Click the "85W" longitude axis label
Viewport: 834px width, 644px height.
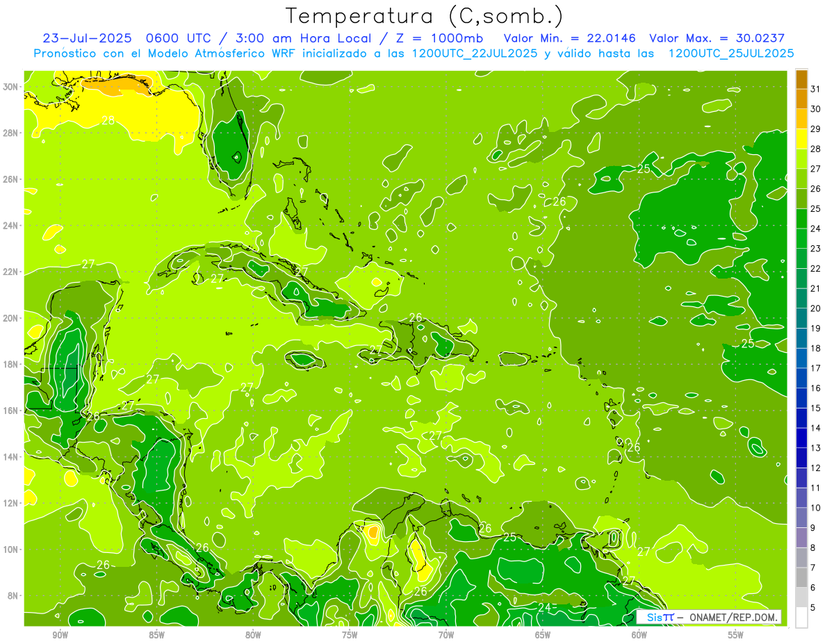[x=156, y=636]
